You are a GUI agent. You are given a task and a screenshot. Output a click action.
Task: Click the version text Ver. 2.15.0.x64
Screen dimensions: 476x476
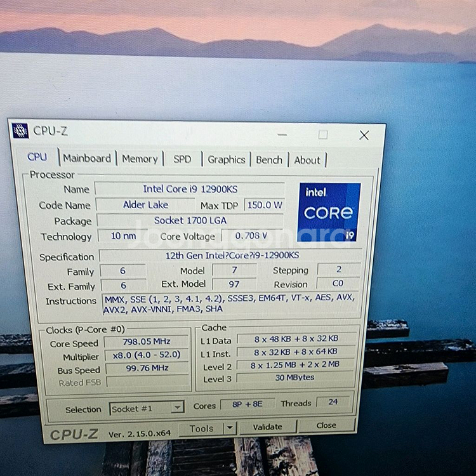pyautogui.click(x=140, y=434)
